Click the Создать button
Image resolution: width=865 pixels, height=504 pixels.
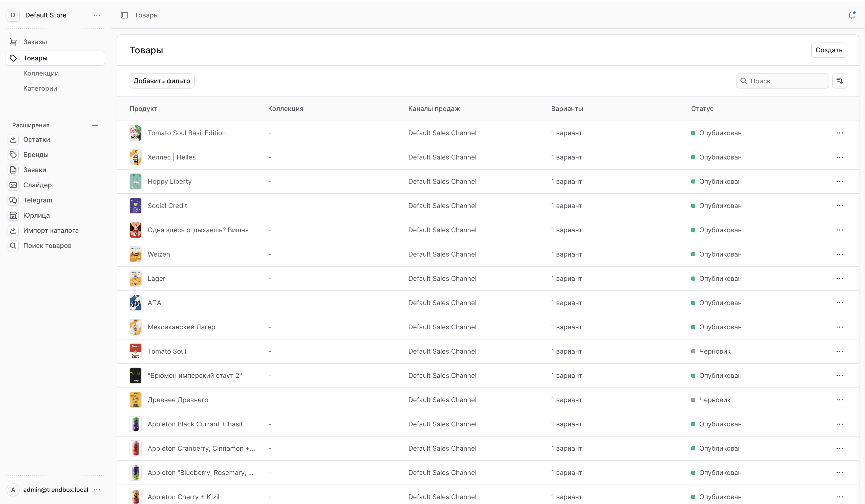coord(829,50)
